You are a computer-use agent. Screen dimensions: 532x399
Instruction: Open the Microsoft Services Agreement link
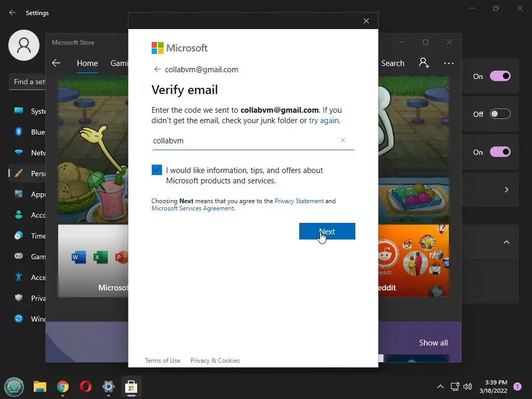193,208
